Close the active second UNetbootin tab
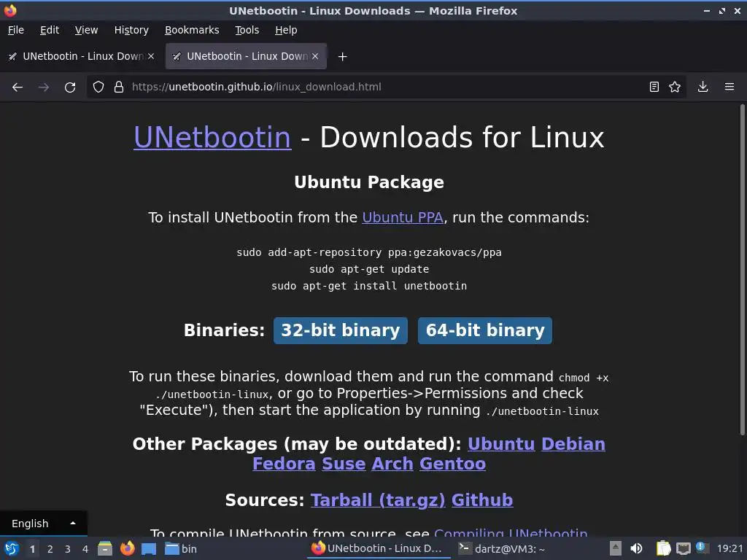 [315, 56]
